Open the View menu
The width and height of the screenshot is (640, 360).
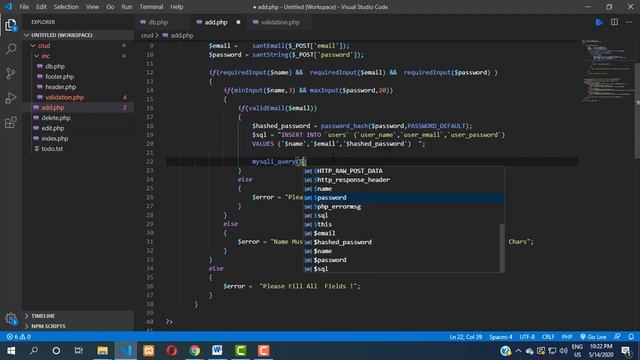point(92,7)
